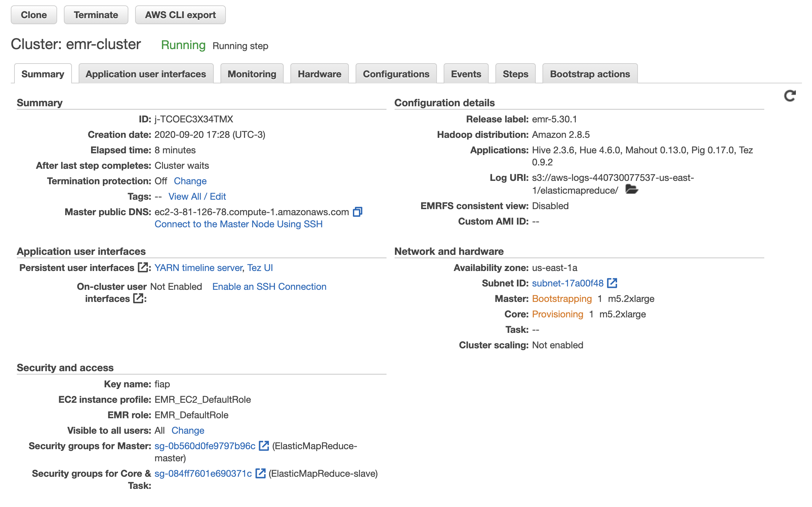Viewport: 812px width, 507px height.
Task: Open View All / Edit tags link
Action: pos(197,196)
